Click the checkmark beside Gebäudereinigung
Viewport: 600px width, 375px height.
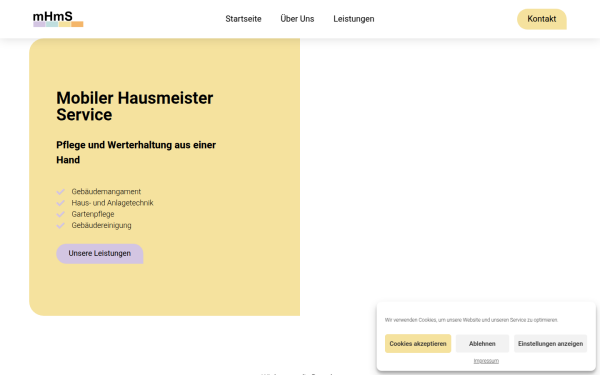coord(60,225)
